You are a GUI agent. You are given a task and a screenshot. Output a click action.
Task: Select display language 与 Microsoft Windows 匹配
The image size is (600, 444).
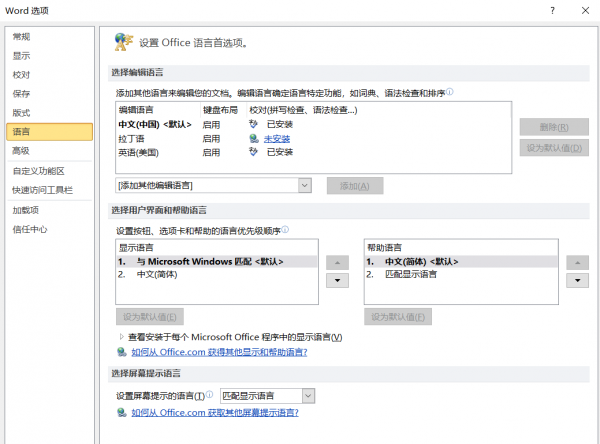pyautogui.click(x=217, y=262)
